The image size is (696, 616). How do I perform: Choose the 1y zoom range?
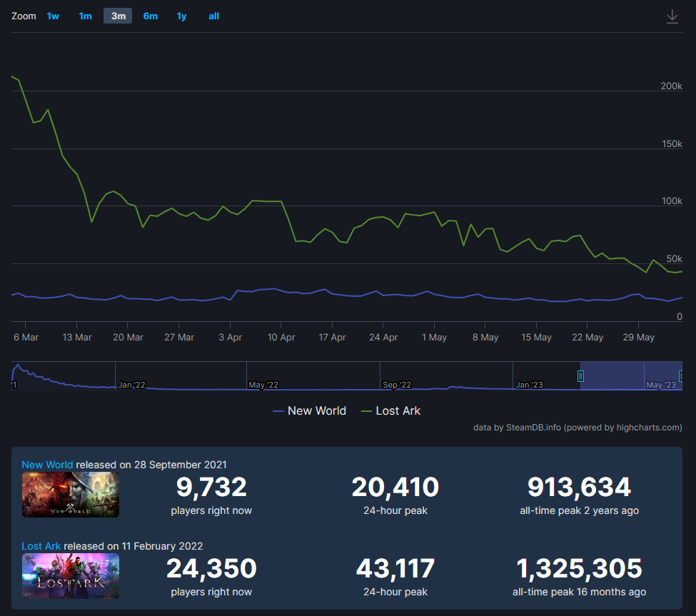click(181, 16)
